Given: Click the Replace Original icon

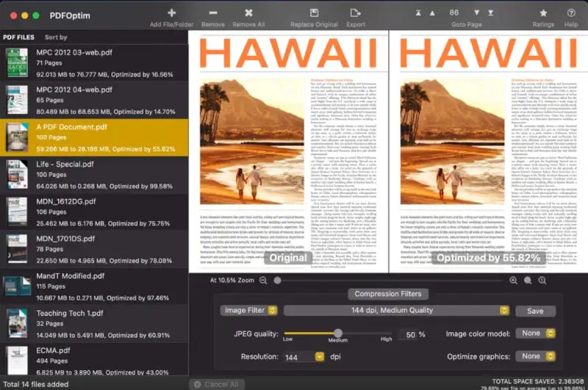Looking at the screenshot, I should tap(315, 12).
